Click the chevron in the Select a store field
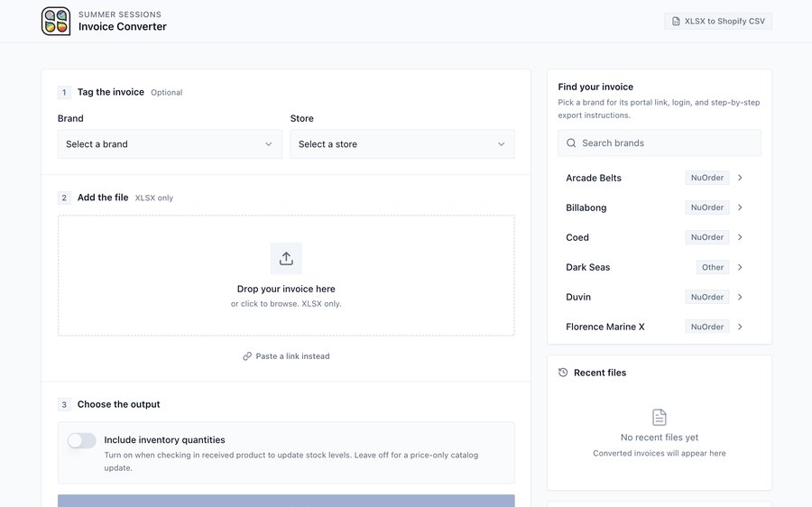The width and height of the screenshot is (812, 507). coord(501,144)
